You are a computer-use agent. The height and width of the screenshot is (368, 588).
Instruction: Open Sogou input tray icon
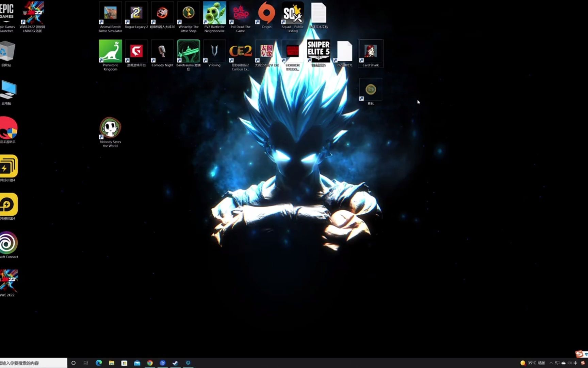(x=583, y=363)
